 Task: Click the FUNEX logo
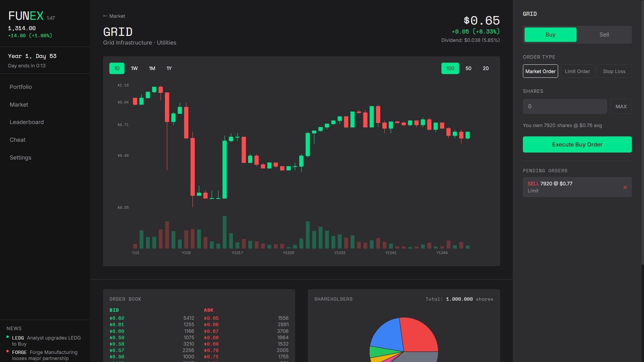pos(26,16)
